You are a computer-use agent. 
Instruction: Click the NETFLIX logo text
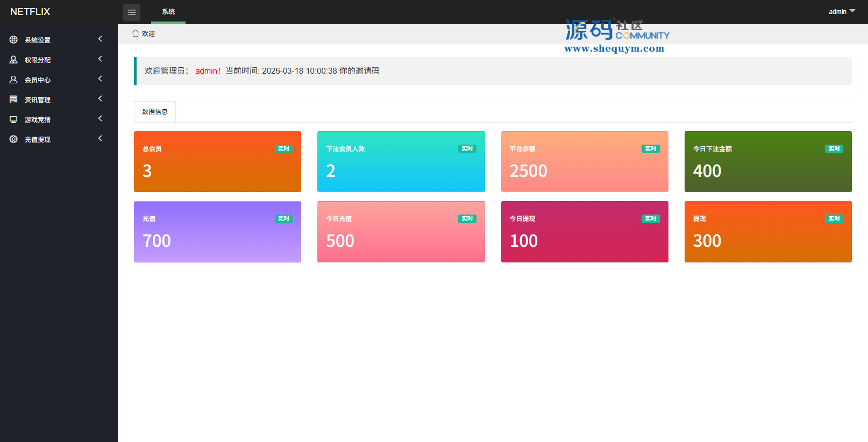[x=30, y=12]
